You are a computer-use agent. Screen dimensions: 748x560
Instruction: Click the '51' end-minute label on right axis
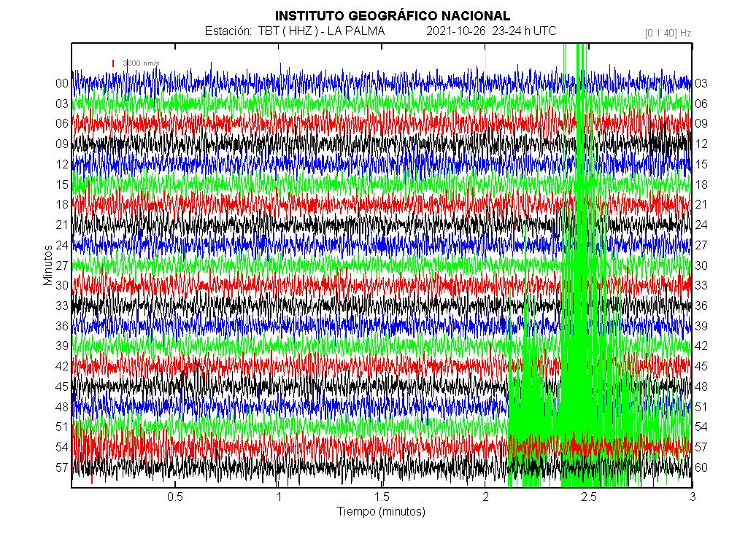701,407
